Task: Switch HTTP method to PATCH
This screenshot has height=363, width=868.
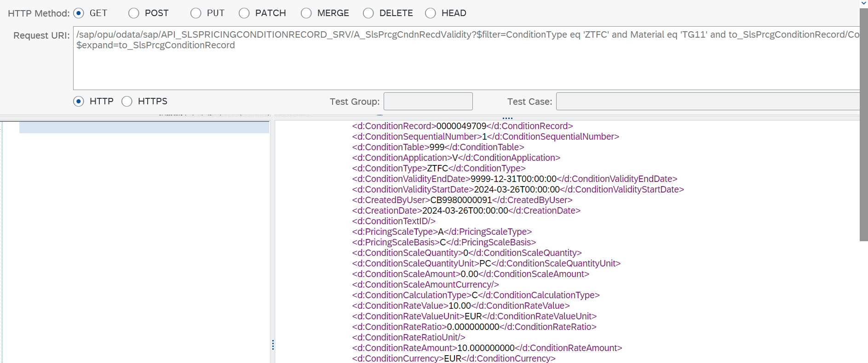Action: tap(244, 13)
